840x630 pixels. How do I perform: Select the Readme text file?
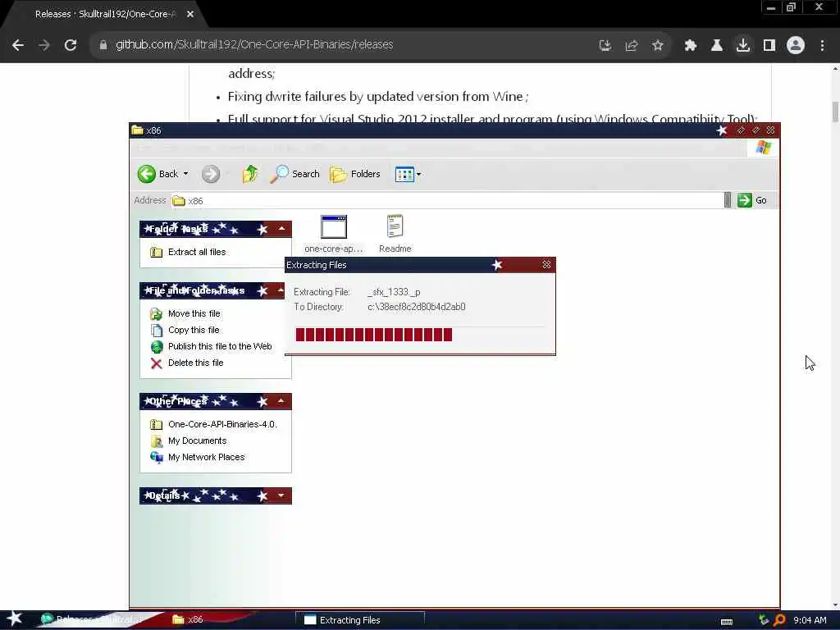pos(395,234)
